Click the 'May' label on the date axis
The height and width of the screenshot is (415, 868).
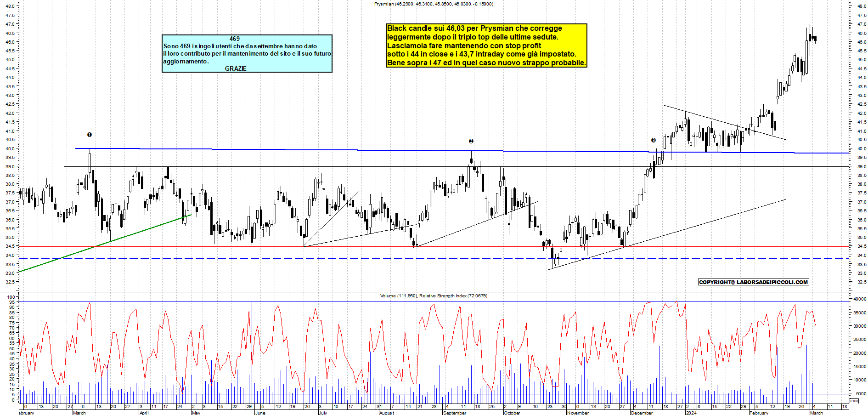(x=196, y=413)
